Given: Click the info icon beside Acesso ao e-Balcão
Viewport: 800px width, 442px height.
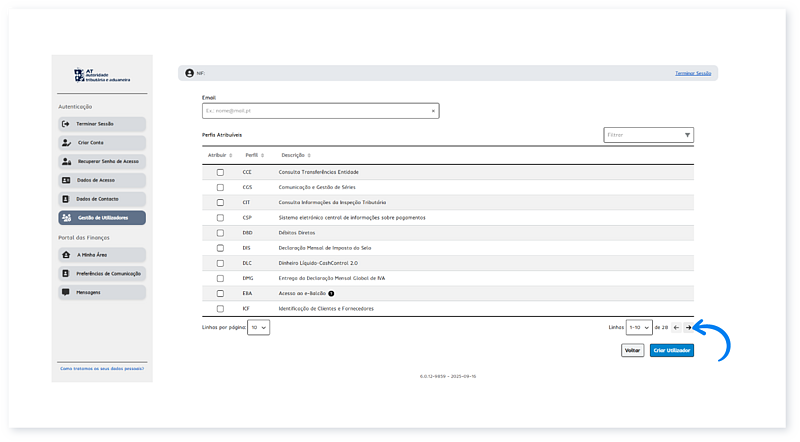Looking at the screenshot, I should pyautogui.click(x=331, y=293).
